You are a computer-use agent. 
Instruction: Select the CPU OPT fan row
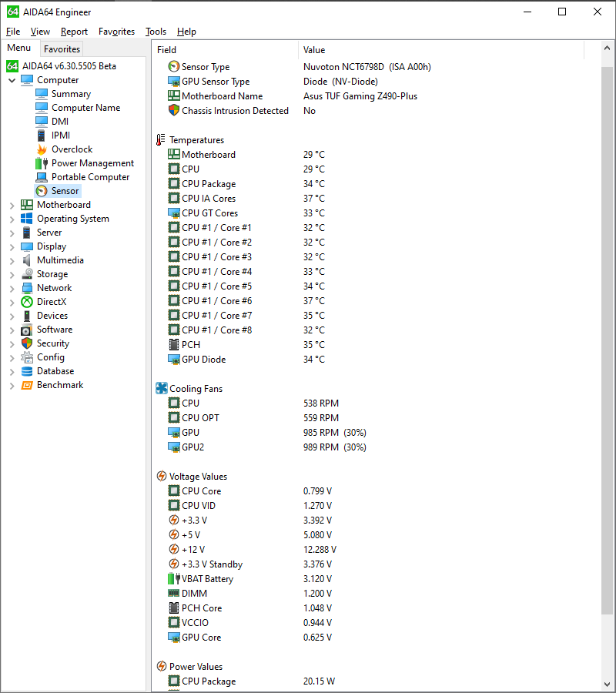(376, 417)
